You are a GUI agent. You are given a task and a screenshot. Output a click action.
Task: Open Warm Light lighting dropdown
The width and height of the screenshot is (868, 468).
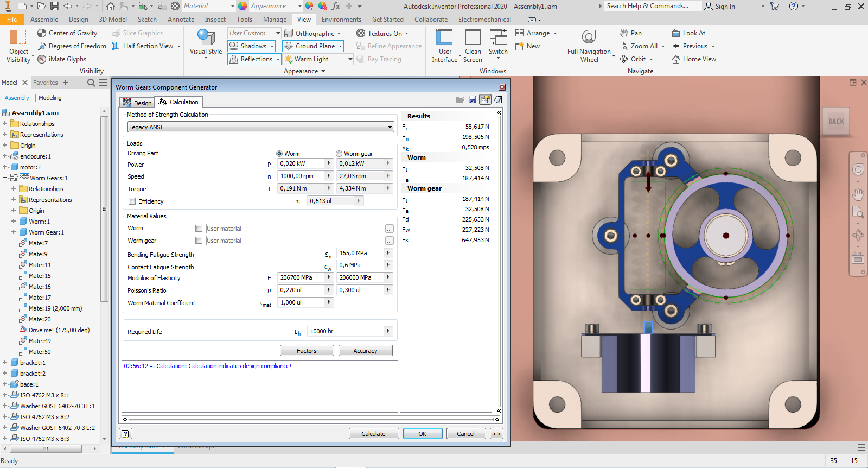(350, 59)
